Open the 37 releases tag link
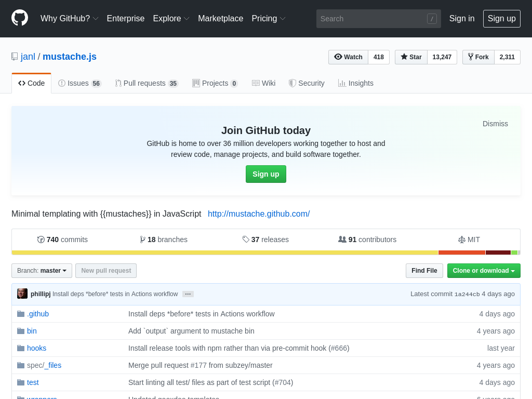The image size is (532, 399). 265,240
